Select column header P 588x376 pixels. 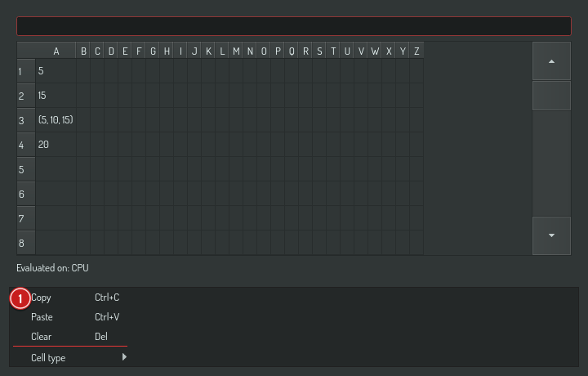click(278, 51)
